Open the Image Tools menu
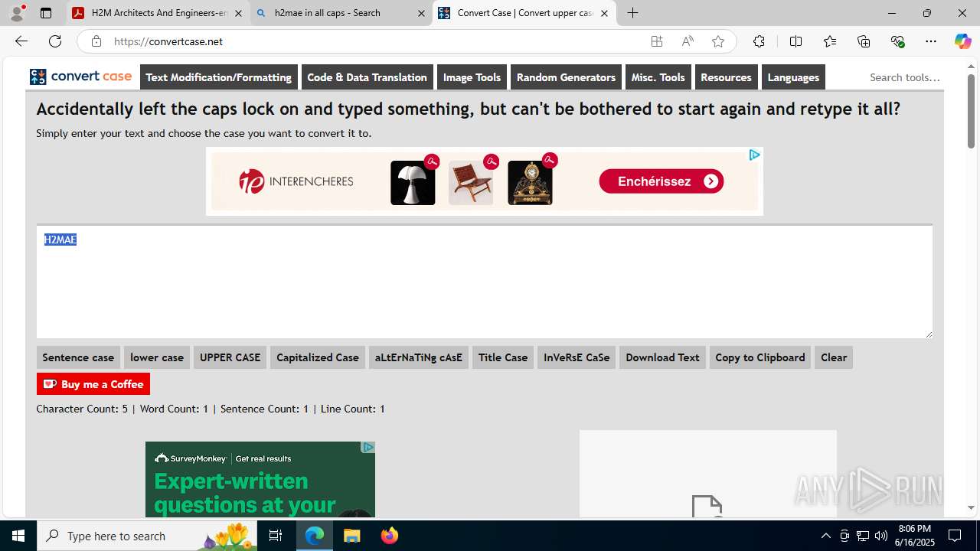The height and width of the screenshot is (551, 980). pyautogui.click(x=472, y=77)
